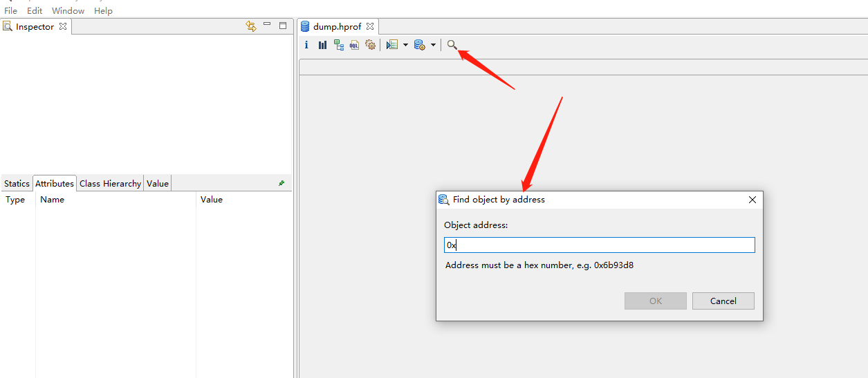This screenshot has height=378, width=868.
Task: Click the Run Expert System Test report icon
Action: pyautogui.click(x=392, y=45)
